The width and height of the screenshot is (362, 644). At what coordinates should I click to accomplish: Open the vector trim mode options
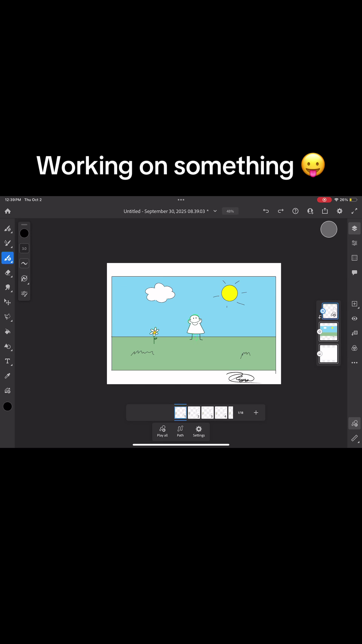click(x=24, y=279)
